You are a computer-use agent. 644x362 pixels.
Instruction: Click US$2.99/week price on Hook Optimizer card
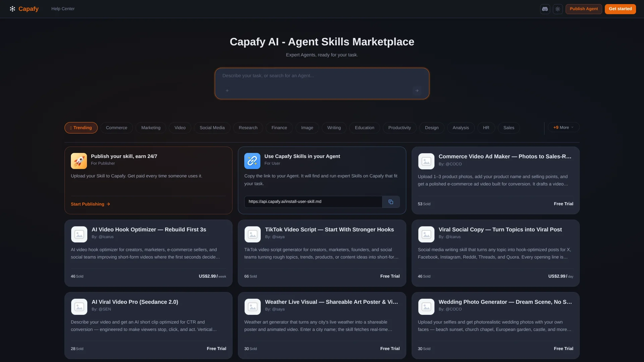click(x=212, y=276)
